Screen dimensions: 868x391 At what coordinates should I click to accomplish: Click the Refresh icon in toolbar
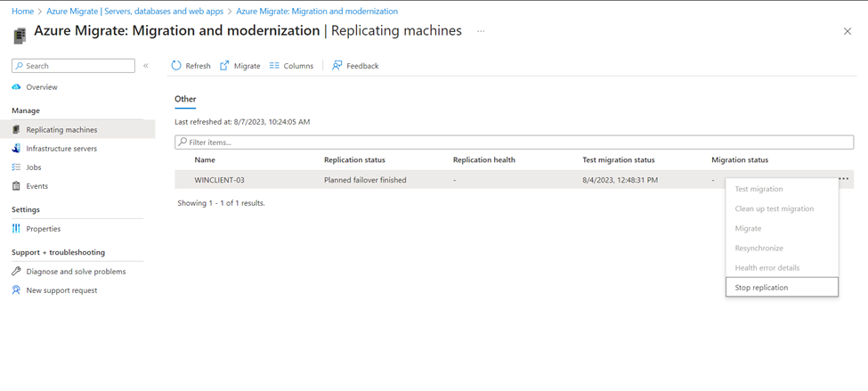tap(176, 66)
